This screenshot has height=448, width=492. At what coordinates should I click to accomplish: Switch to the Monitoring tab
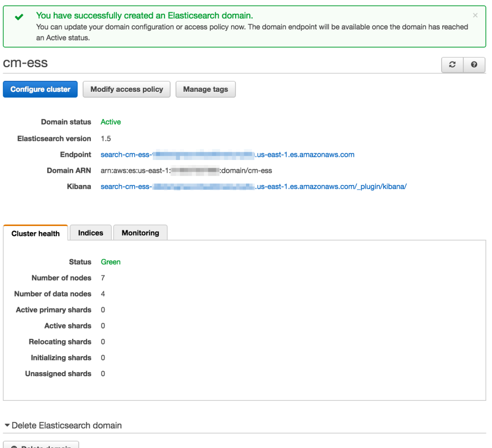point(140,233)
